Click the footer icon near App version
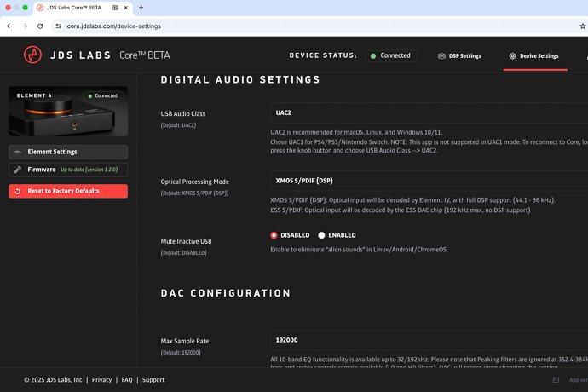The image size is (588, 392). pos(556,380)
